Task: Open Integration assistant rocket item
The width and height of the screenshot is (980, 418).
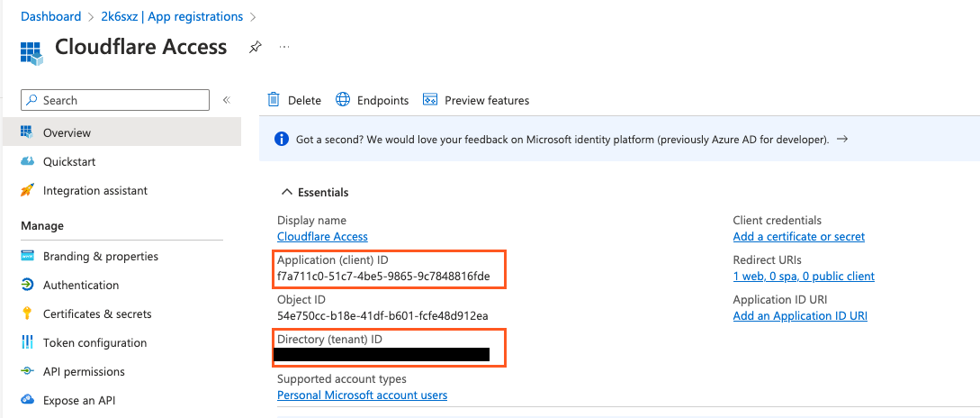Action: (94, 190)
